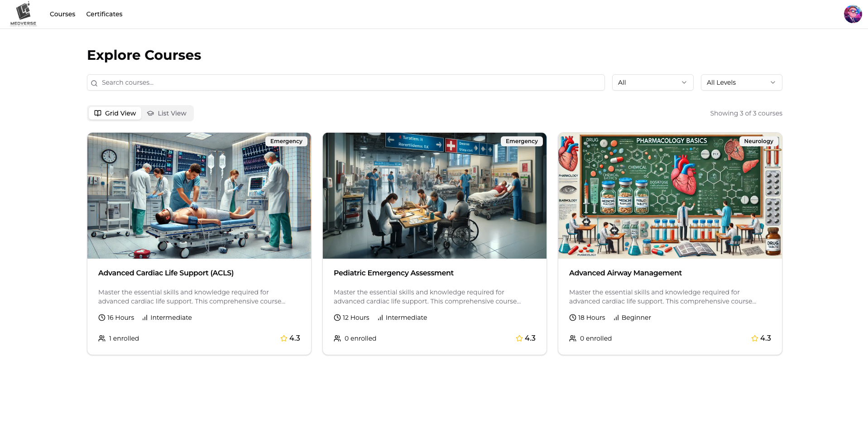The height and width of the screenshot is (448, 868).
Task: Open Pediatric Emergency Assessment course title
Action: pos(393,273)
